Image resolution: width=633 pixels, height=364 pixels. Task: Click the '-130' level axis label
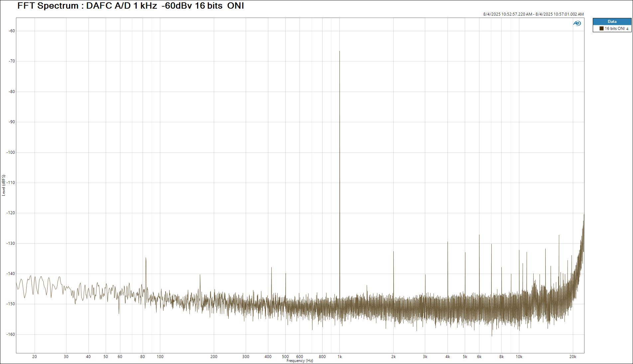[11, 243]
